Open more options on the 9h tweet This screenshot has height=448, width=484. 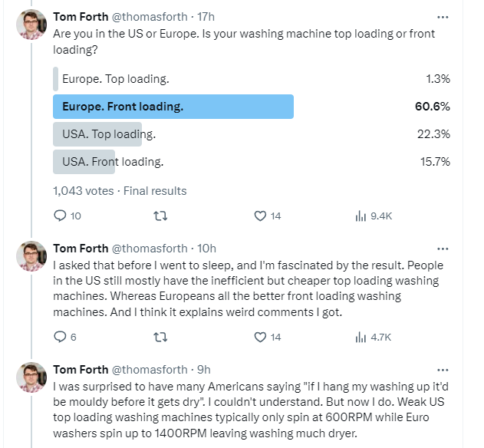[x=443, y=370]
